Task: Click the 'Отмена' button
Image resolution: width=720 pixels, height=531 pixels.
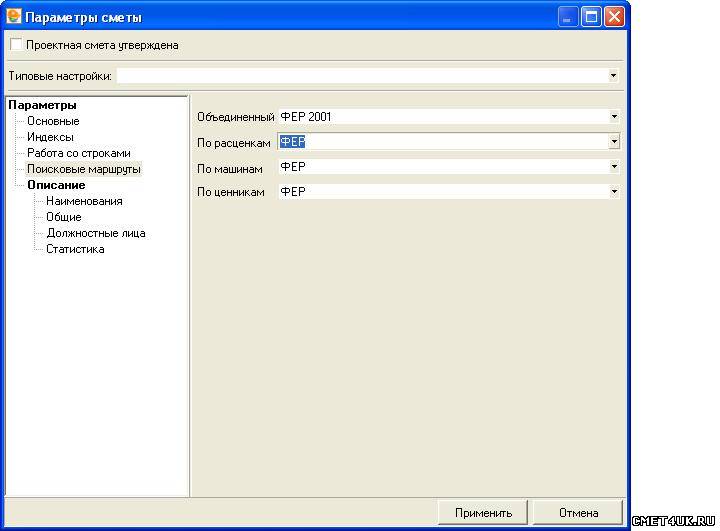Action: tap(578, 513)
